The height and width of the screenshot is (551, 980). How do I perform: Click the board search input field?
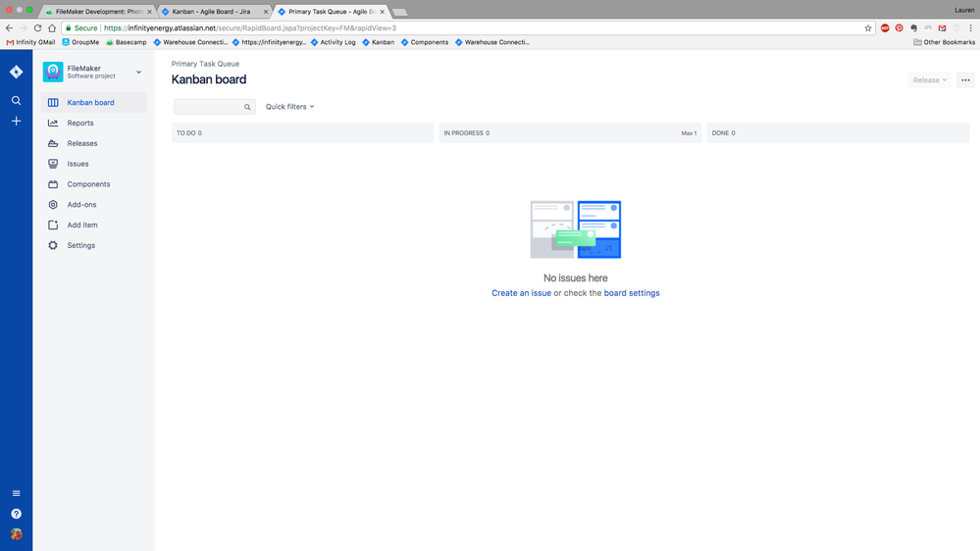click(214, 107)
